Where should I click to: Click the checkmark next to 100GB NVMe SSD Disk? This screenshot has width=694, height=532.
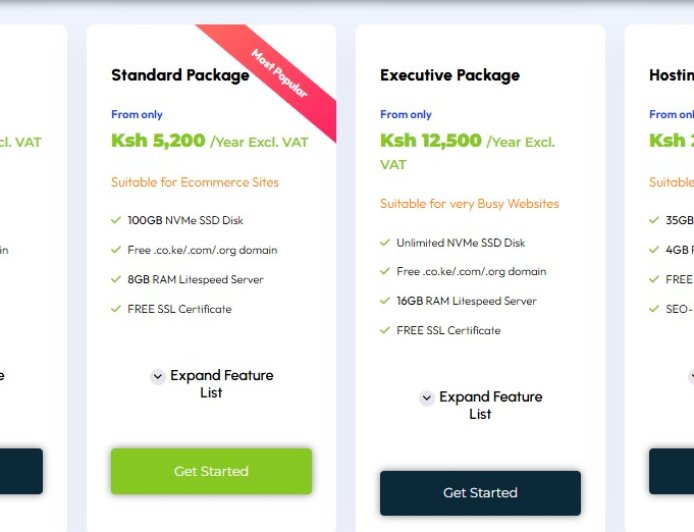(117, 220)
